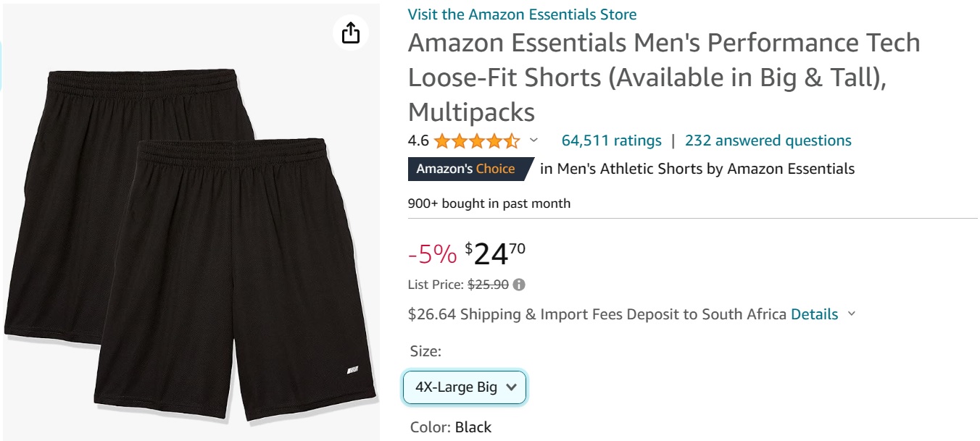Click the orange star rating icons
980x441 pixels.
[476, 140]
